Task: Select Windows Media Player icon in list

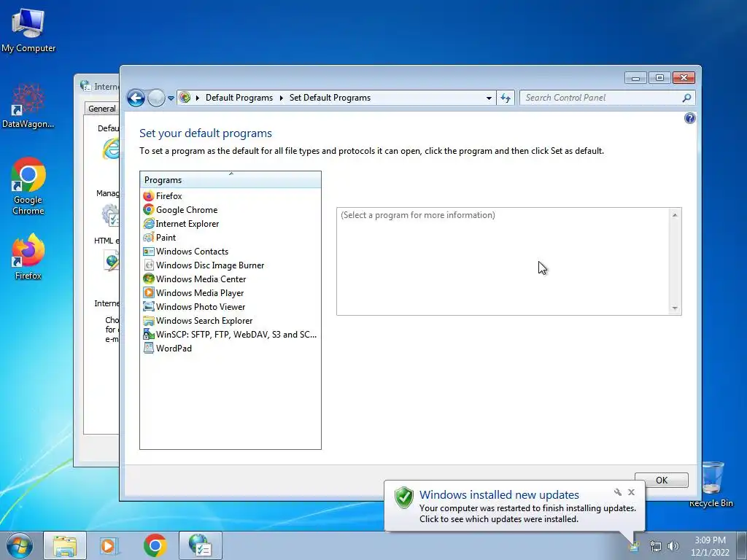Action: 149,292
